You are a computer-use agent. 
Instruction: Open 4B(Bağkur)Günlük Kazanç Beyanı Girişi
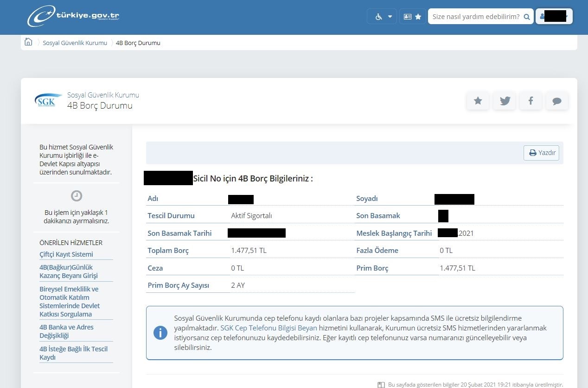(69, 272)
